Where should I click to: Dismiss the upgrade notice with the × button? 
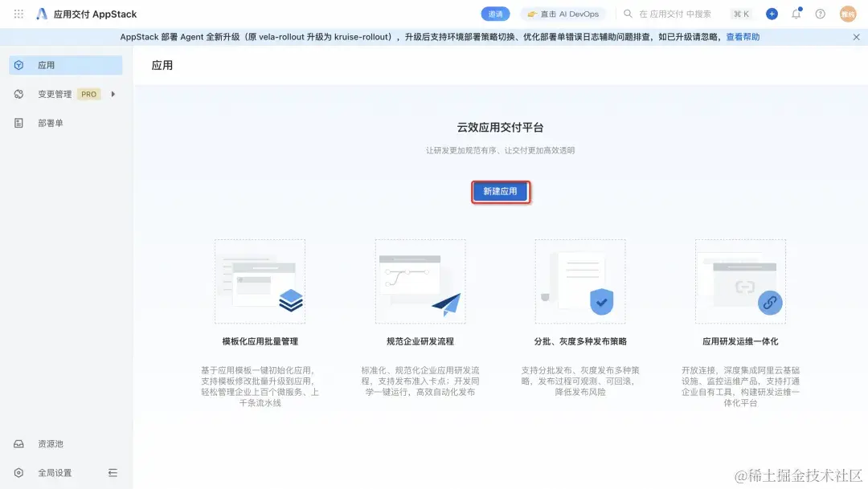tap(854, 36)
